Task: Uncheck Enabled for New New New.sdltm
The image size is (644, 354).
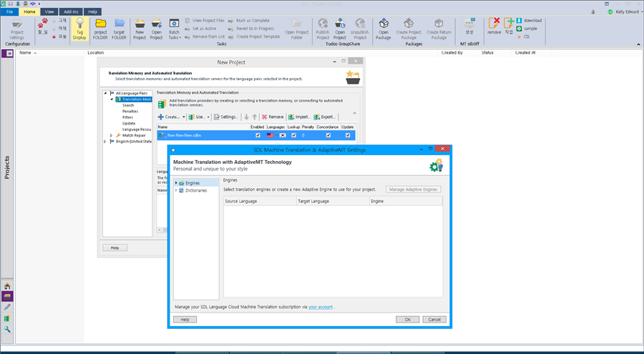Action: [258, 135]
